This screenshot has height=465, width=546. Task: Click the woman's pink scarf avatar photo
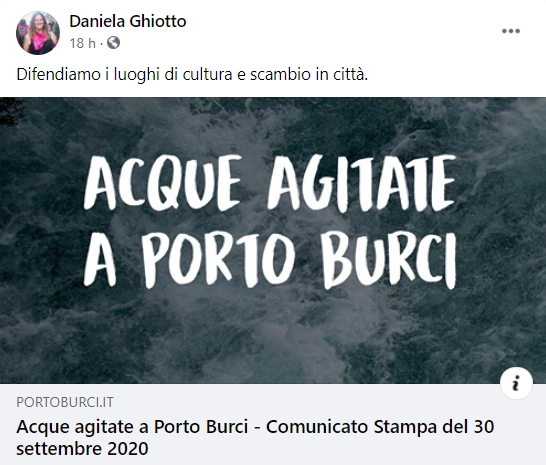[38, 33]
